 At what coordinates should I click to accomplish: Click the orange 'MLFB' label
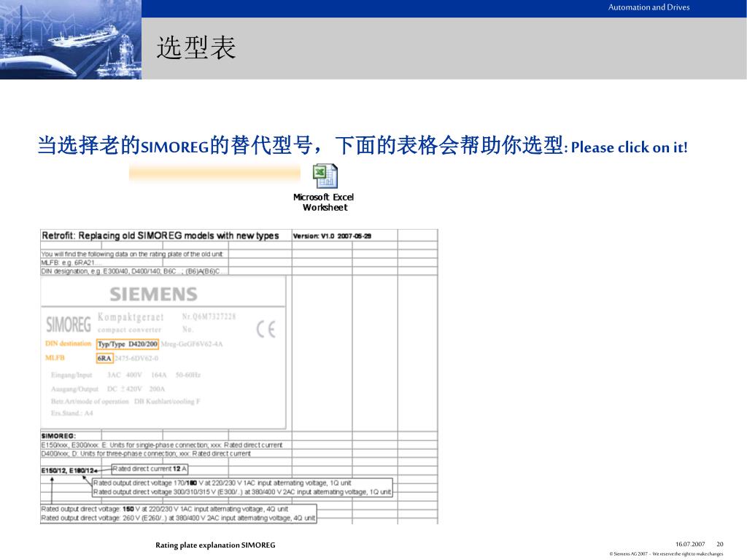[x=55, y=357]
